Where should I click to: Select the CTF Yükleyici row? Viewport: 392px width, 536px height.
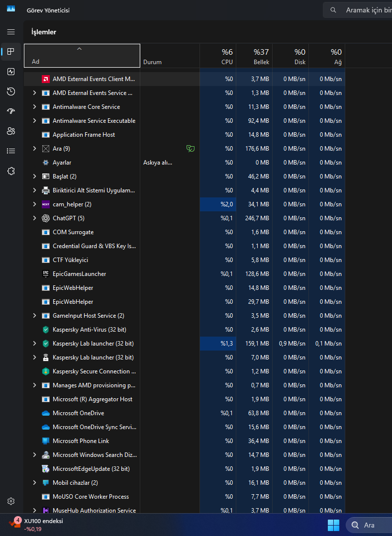[x=185, y=260]
